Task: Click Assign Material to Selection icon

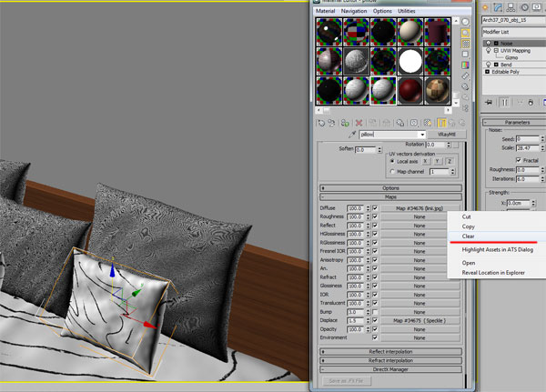Action: point(345,123)
